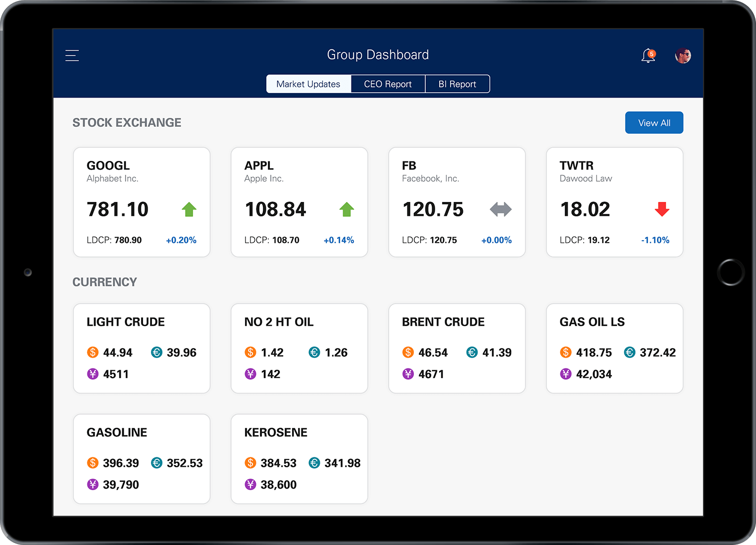The width and height of the screenshot is (756, 545).
Task: Click the View All button
Action: click(654, 123)
